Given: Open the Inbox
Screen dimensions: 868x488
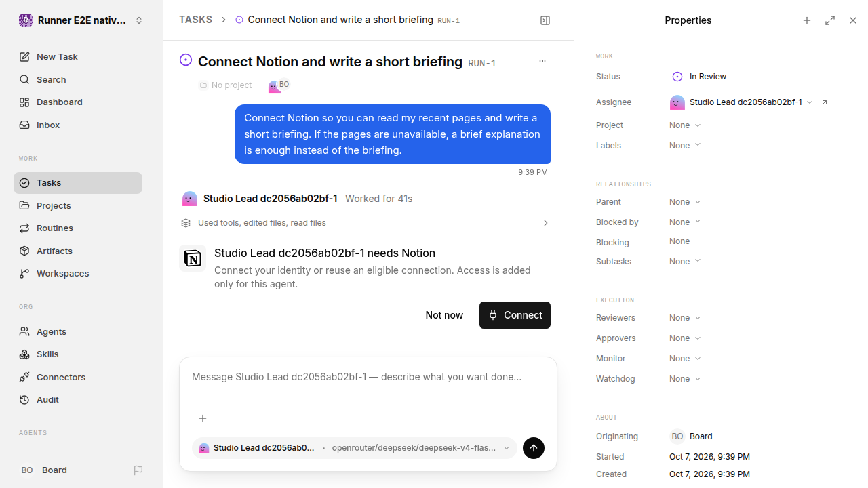Looking at the screenshot, I should (78, 125).
